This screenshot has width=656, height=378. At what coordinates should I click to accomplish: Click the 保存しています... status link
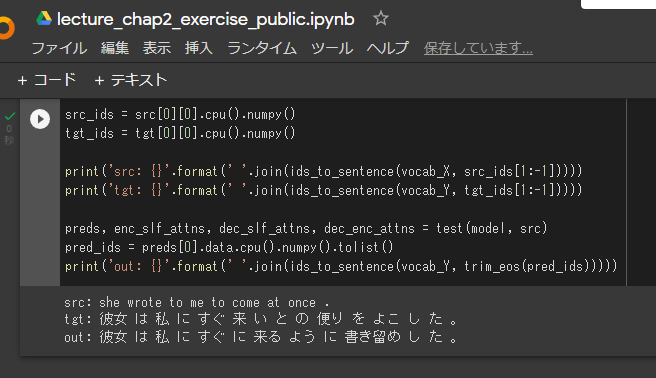tap(478, 48)
